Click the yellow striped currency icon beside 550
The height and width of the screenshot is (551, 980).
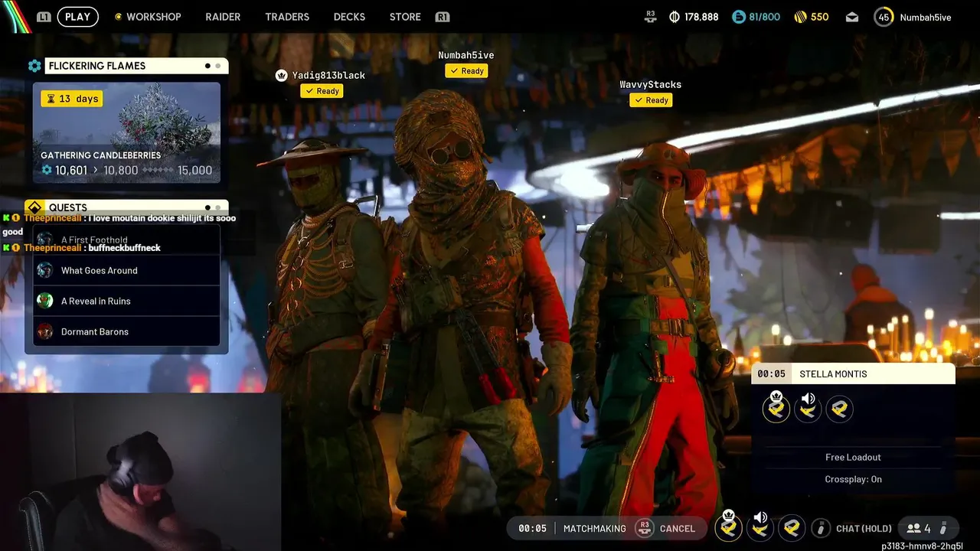click(801, 17)
